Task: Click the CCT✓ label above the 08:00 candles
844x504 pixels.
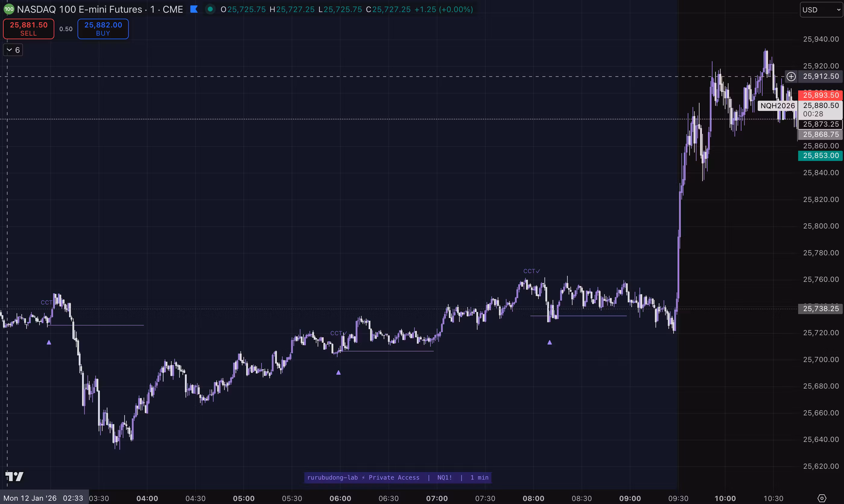Action: (x=531, y=271)
